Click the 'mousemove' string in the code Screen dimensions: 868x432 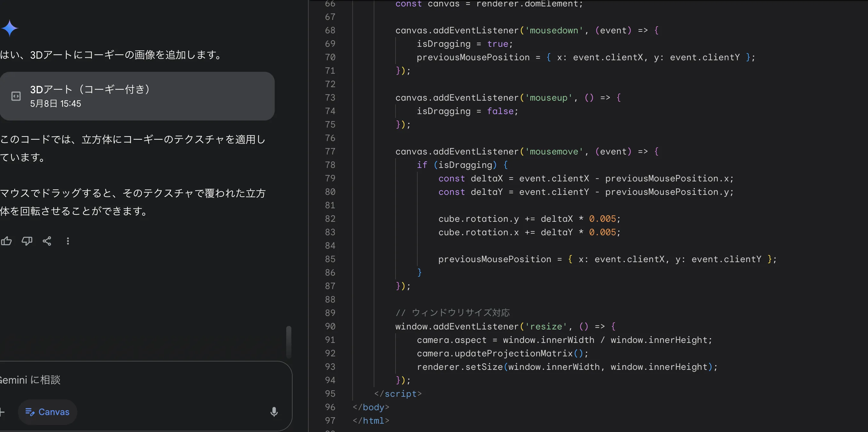tap(554, 151)
